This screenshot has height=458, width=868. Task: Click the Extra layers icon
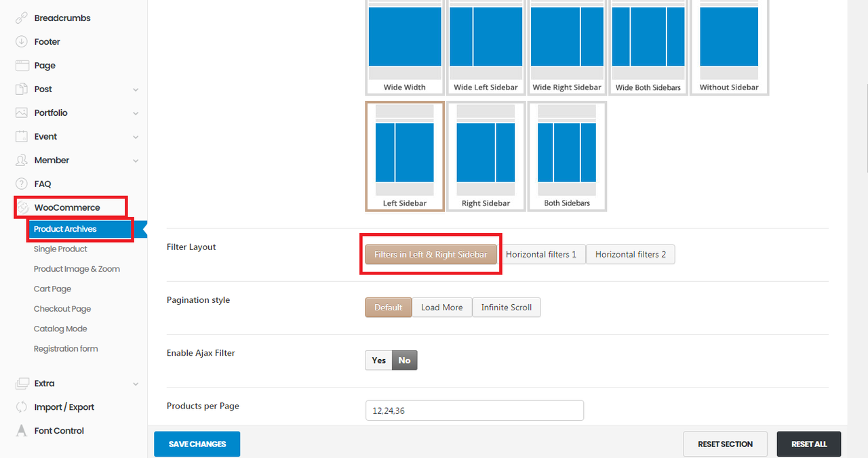(22, 383)
